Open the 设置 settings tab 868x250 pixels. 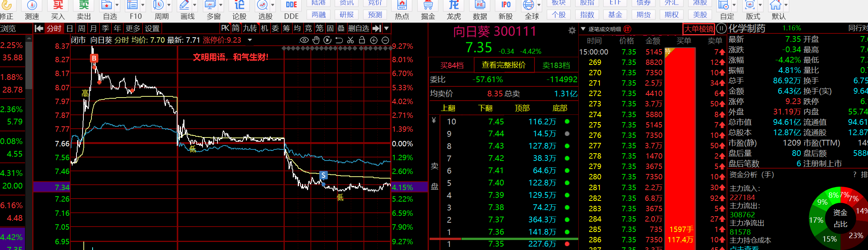[x=152, y=28]
